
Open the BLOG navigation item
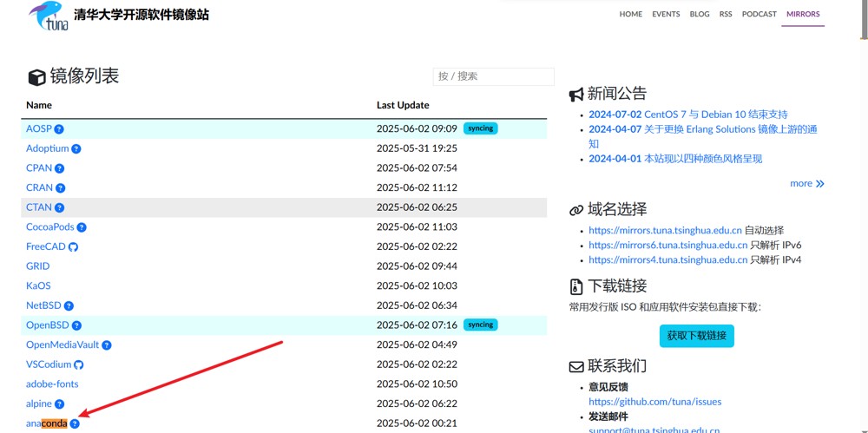[x=700, y=15]
